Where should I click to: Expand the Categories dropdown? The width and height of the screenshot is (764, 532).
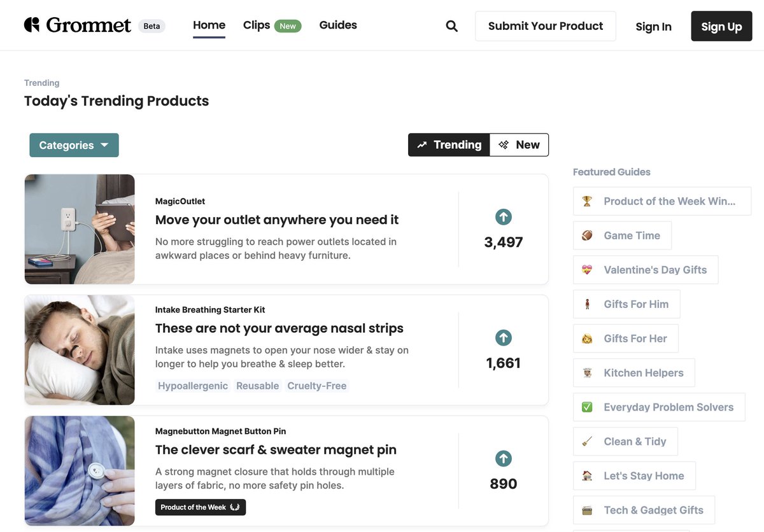point(74,145)
